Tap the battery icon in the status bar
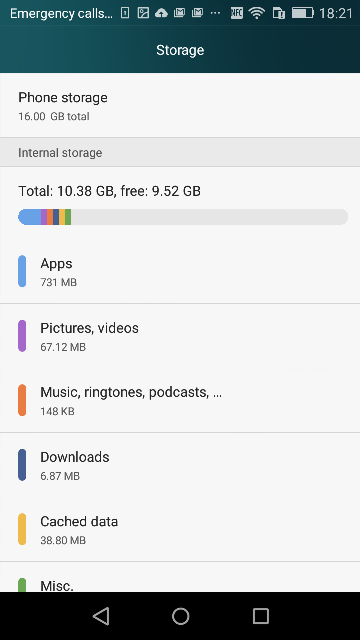 [x=302, y=13]
